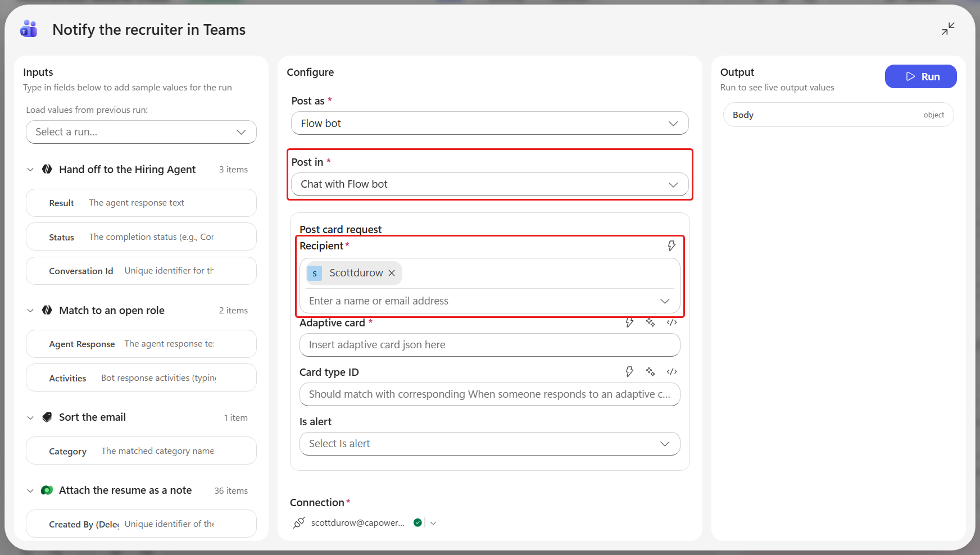Image resolution: width=980 pixels, height=555 pixels.
Task: Open the code editor icon for Card type ID
Action: pos(672,371)
